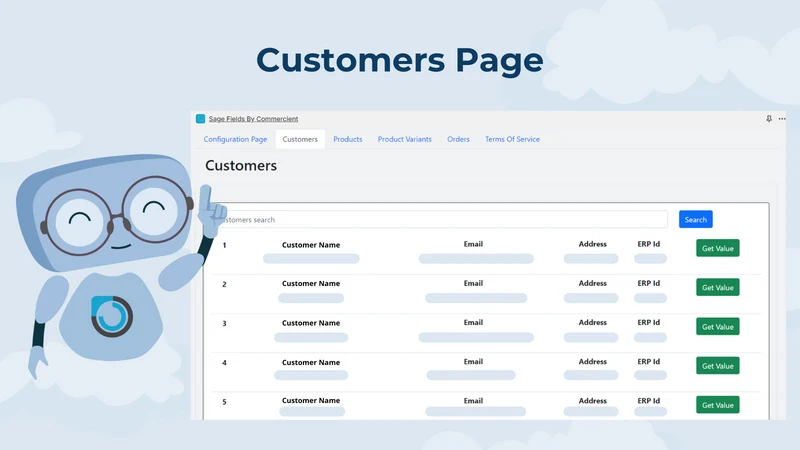Image resolution: width=800 pixels, height=450 pixels.
Task: Go to the Products tab
Action: pyautogui.click(x=347, y=139)
